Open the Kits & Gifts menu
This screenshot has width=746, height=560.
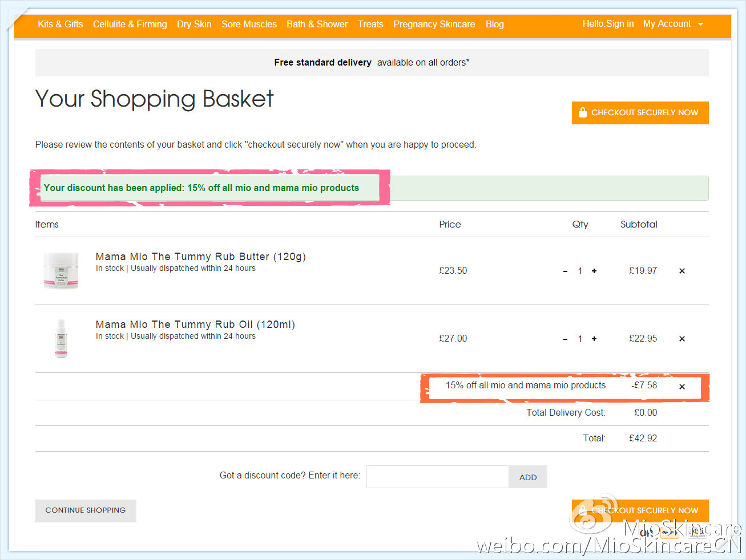[61, 24]
